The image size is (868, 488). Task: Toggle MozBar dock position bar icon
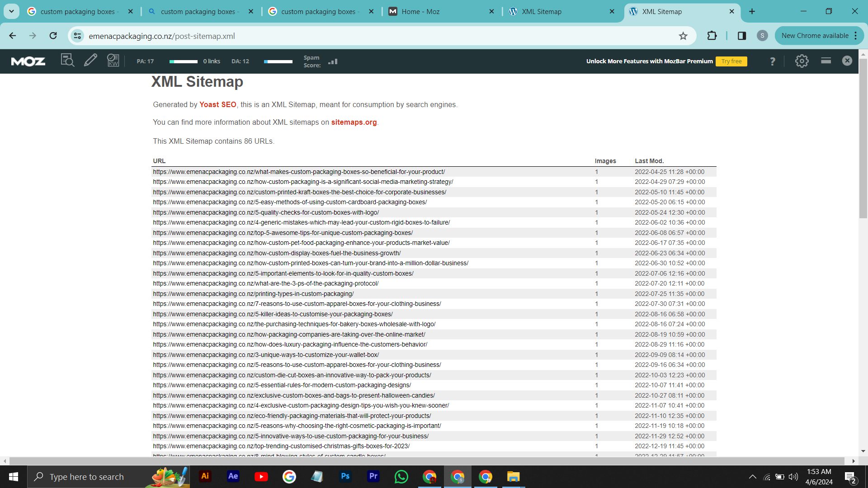[826, 61]
